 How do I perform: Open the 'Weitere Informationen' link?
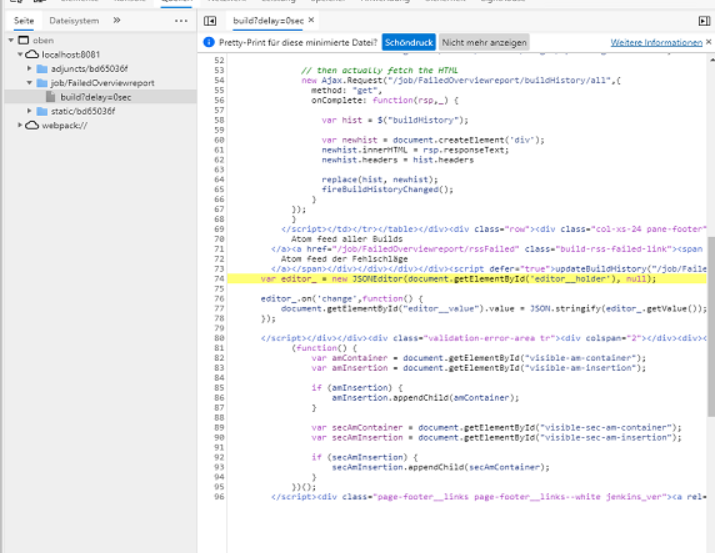[x=656, y=42]
